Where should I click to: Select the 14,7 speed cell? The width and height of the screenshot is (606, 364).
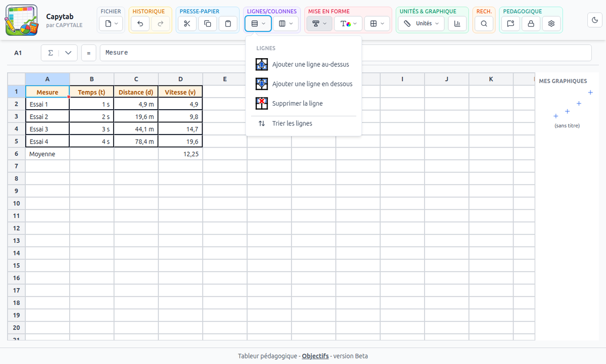click(x=180, y=129)
